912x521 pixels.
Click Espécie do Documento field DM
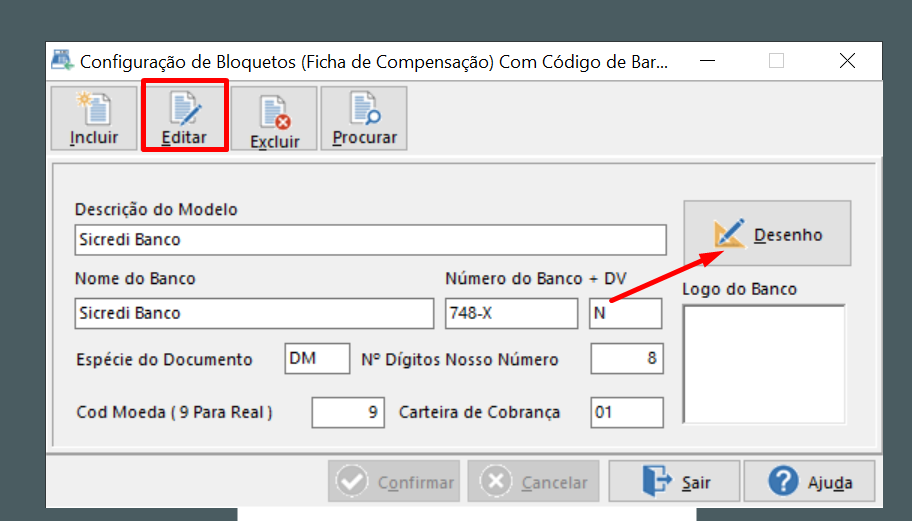317,358
